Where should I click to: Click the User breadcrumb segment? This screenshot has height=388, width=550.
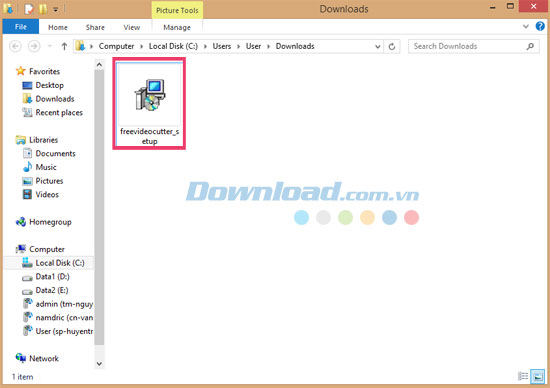click(253, 46)
